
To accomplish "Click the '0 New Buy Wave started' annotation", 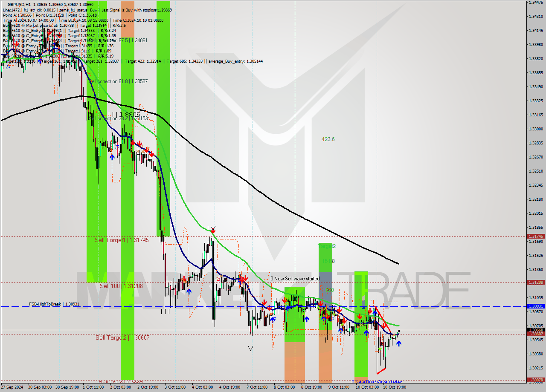I will point(377,382).
